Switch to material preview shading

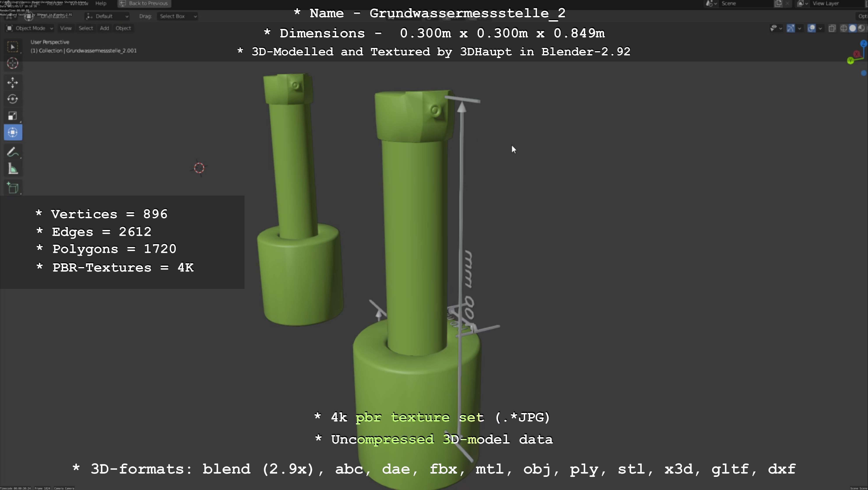click(x=861, y=28)
